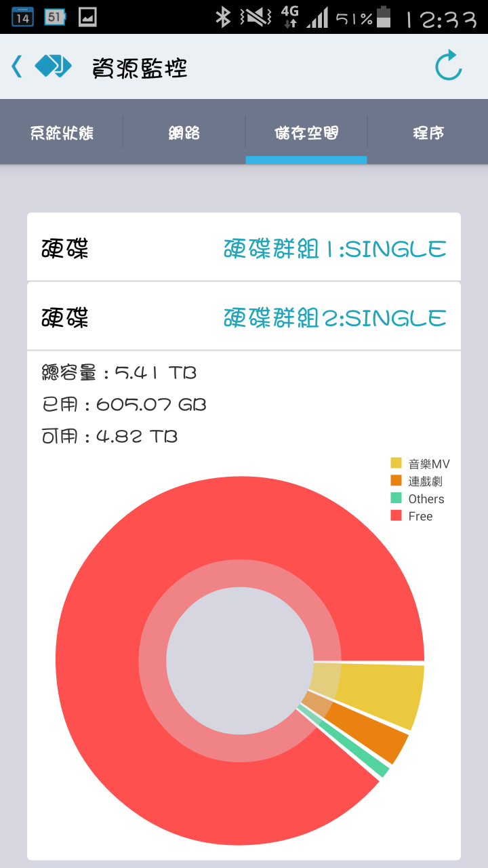Tap the vibrate mode status icon
Viewport: 488px width, 868px height.
click(x=255, y=17)
